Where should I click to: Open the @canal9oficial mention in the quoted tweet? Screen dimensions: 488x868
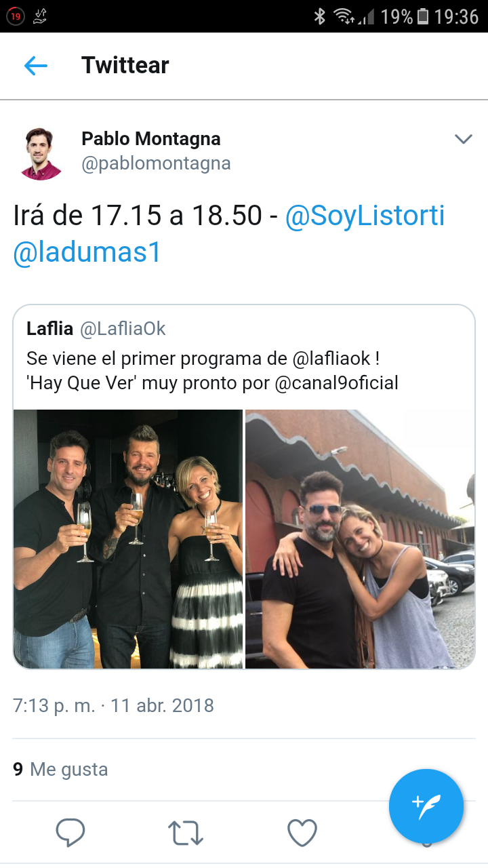coord(336,383)
